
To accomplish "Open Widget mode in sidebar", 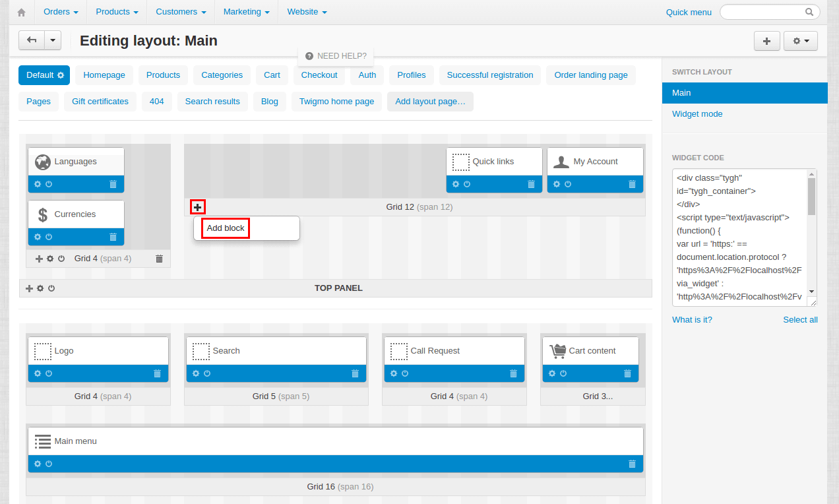I will (x=697, y=114).
